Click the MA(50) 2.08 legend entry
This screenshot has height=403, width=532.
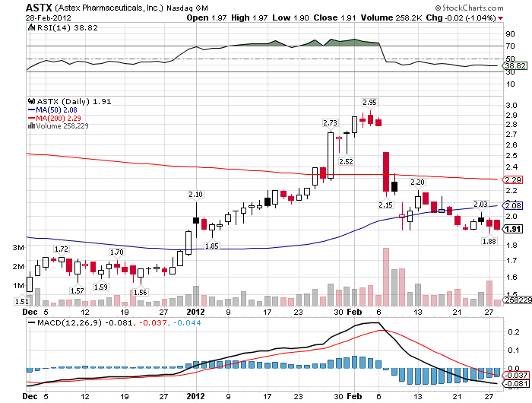pyautogui.click(x=56, y=110)
